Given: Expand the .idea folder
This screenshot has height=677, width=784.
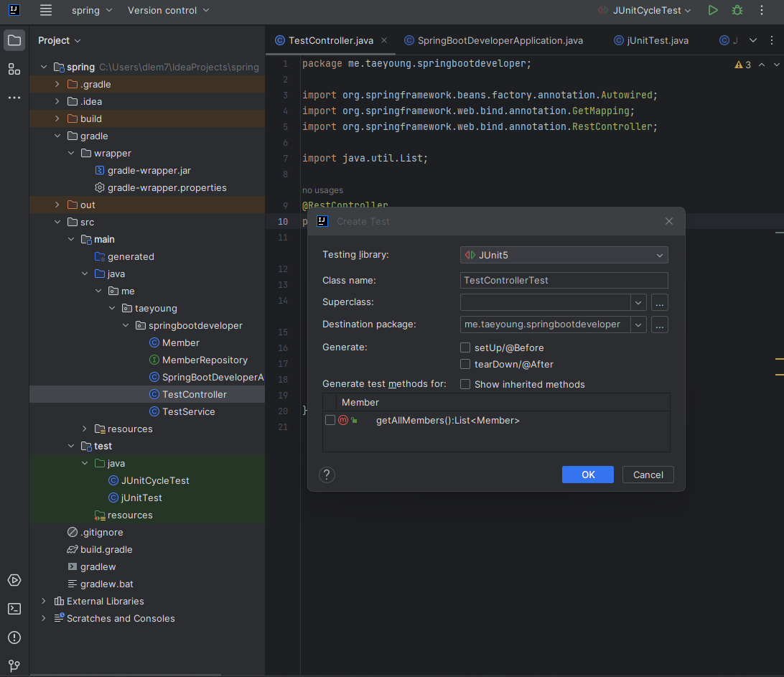Looking at the screenshot, I should (57, 101).
